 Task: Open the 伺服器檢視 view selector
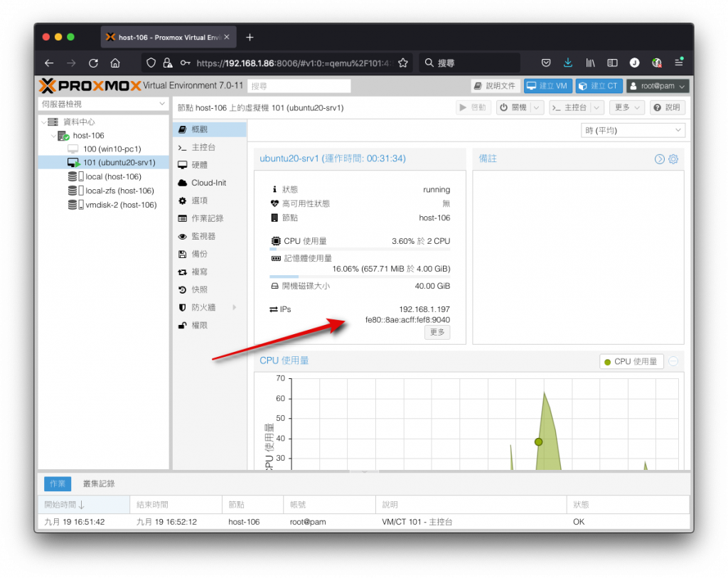pos(103,104)
